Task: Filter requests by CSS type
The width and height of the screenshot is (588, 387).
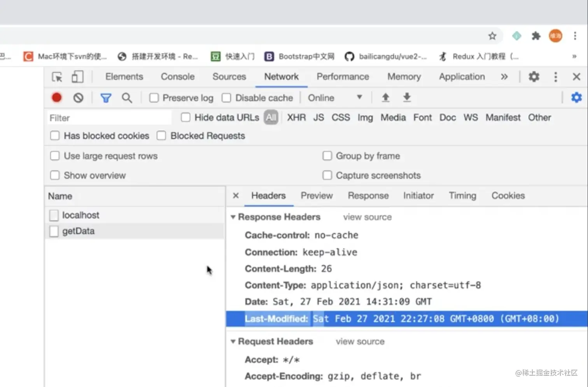Action: coord(341,118)
